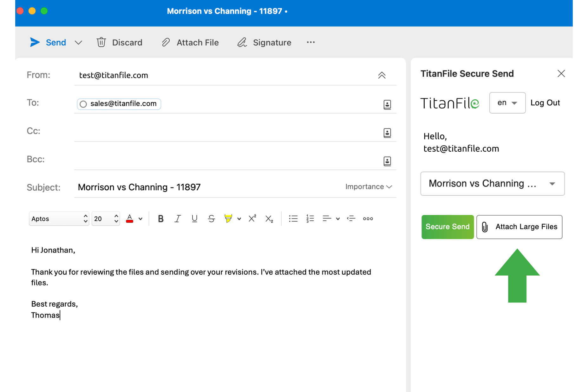Close the TitanFile Secure Send panel
This screenshot has height=392, width=588.
pyautogui.click(x=561, y=74)
